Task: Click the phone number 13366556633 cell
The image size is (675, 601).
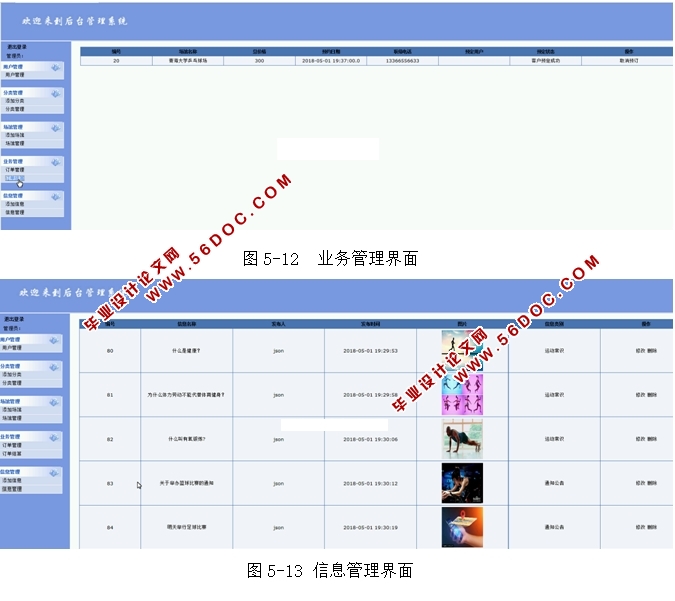Action: tap(403, 61)
